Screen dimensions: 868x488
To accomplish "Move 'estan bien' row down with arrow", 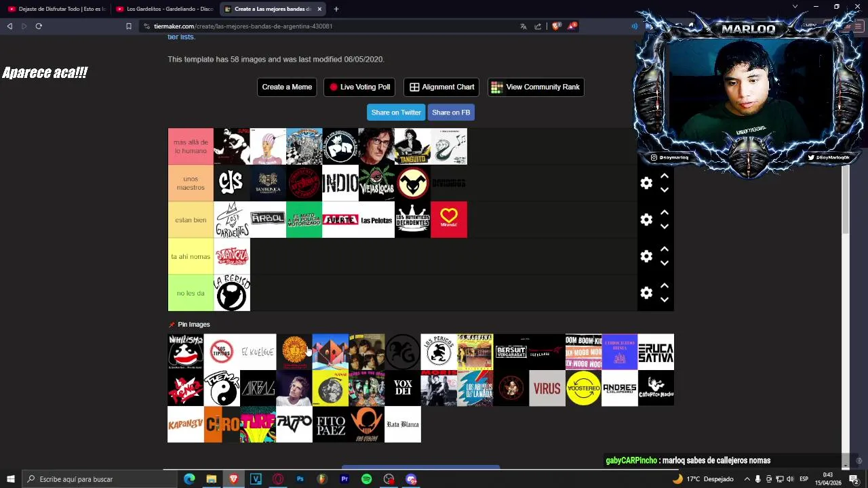I will point(665,226).
